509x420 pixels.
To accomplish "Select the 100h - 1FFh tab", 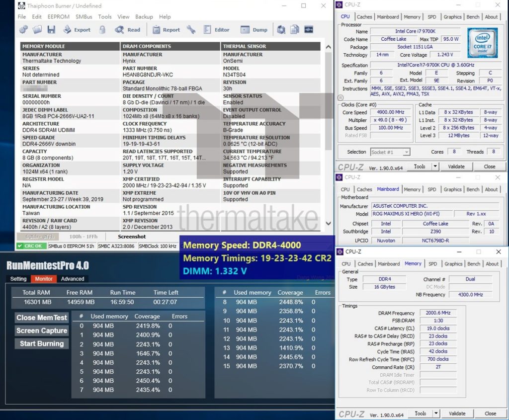I will (84, 237).
